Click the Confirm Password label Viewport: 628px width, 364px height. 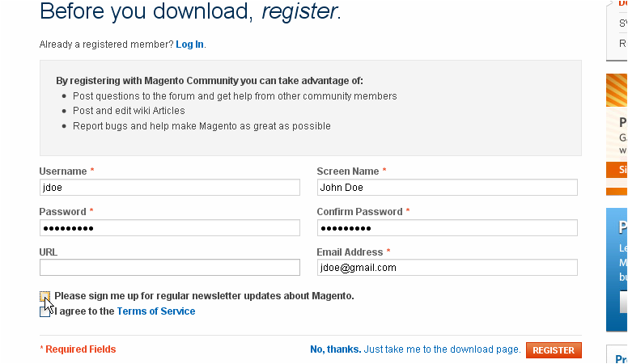pyautogui.click(x=359, y=212)
